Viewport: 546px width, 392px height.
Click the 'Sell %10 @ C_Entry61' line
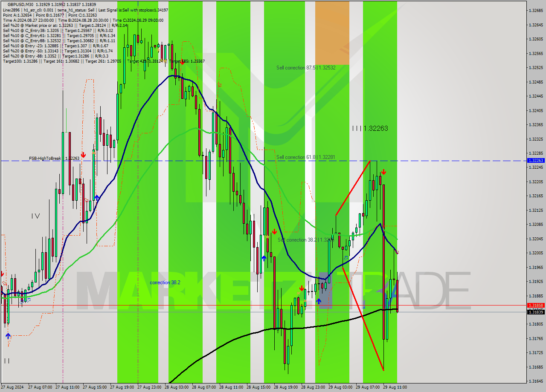click(x=59, y=35)
